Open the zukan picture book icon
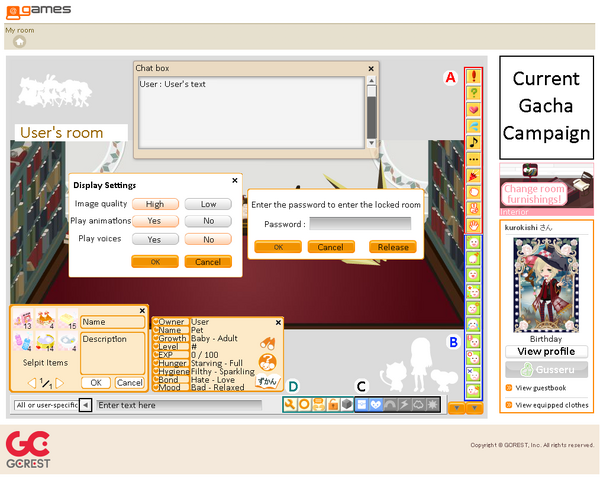Screen dimensions: 600x479 (x=267, y=381)
